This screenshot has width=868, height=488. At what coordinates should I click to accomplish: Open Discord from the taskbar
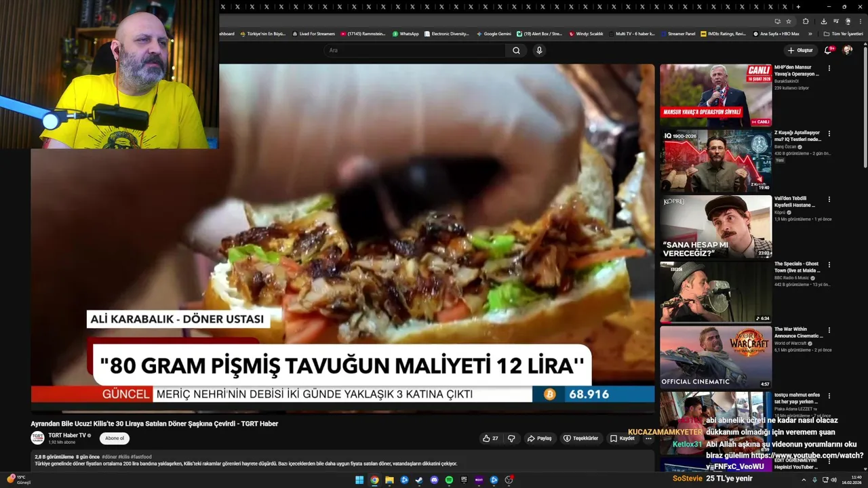click(x=434, y=480)
